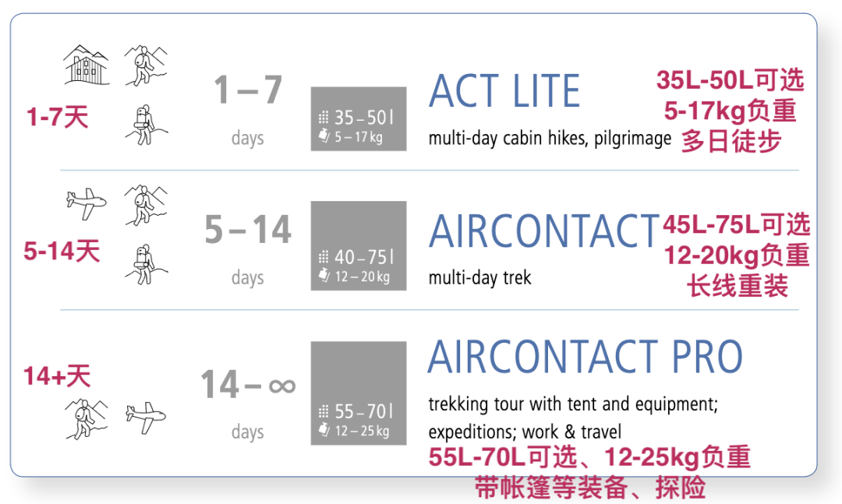842x504 pixels.
Task: Click the gray 1–7 days number
Action: [248, 91]
